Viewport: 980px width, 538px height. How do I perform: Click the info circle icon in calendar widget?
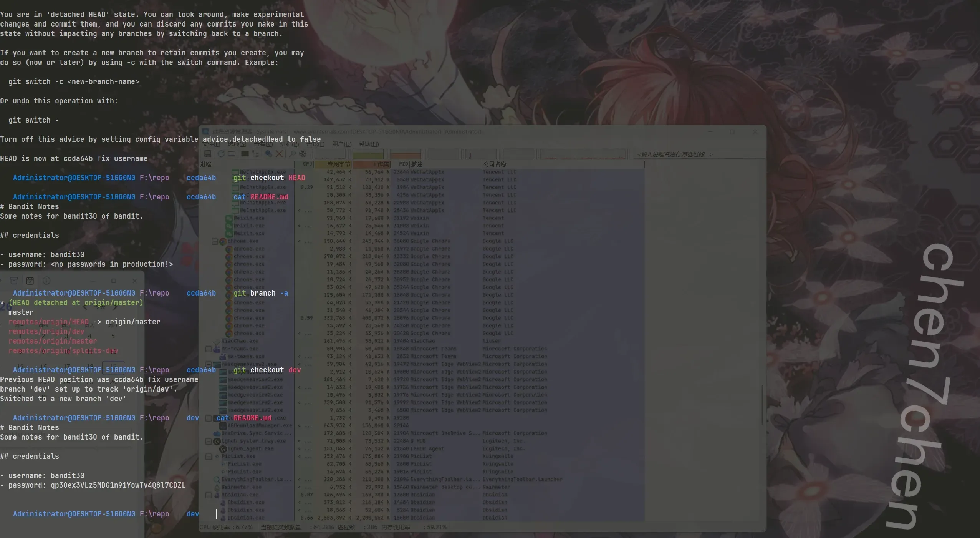[x=46, y=281]
